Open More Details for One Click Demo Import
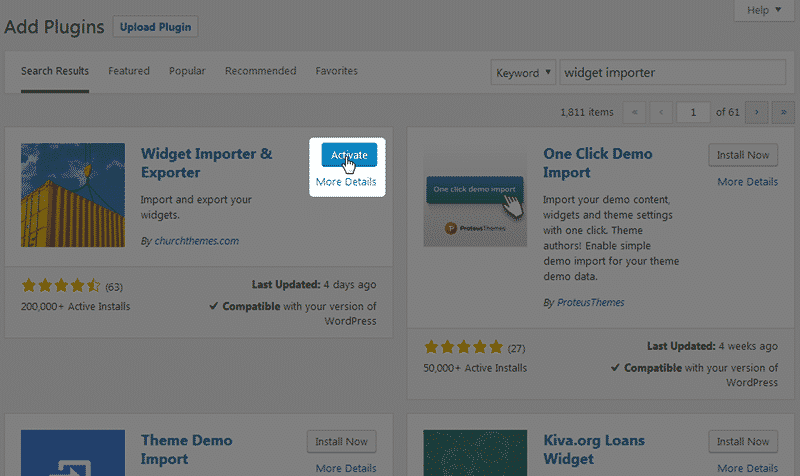The width and height of the screenshot is (800, 476). coord(747,182)
